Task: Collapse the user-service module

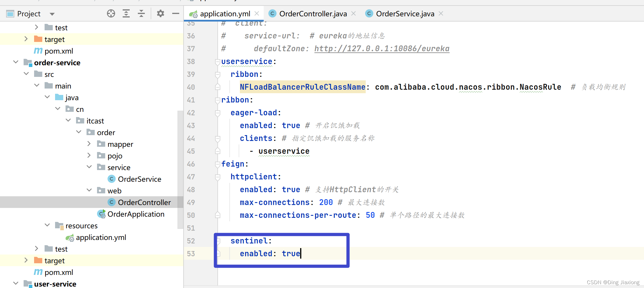Action: point(16,283)
